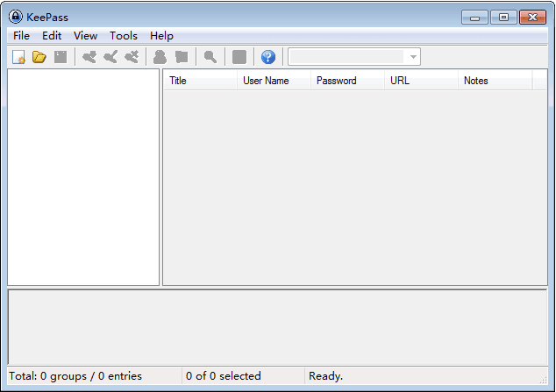Click the Lock Workspace toolbar icon
Viewport: 556px width, 392px height.
point(239,57)
